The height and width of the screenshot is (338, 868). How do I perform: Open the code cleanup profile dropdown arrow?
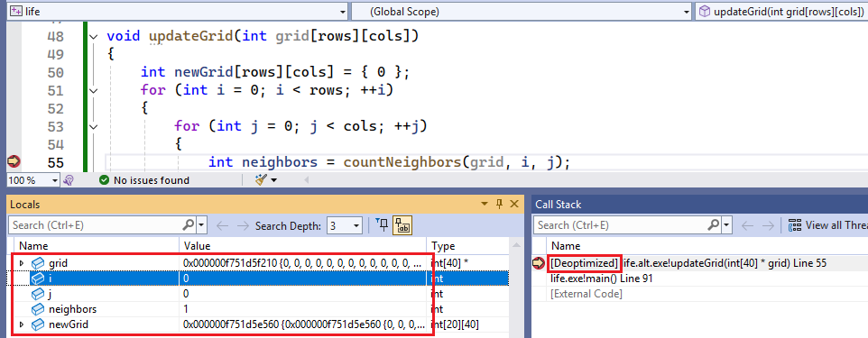click(x=273, y=180)
